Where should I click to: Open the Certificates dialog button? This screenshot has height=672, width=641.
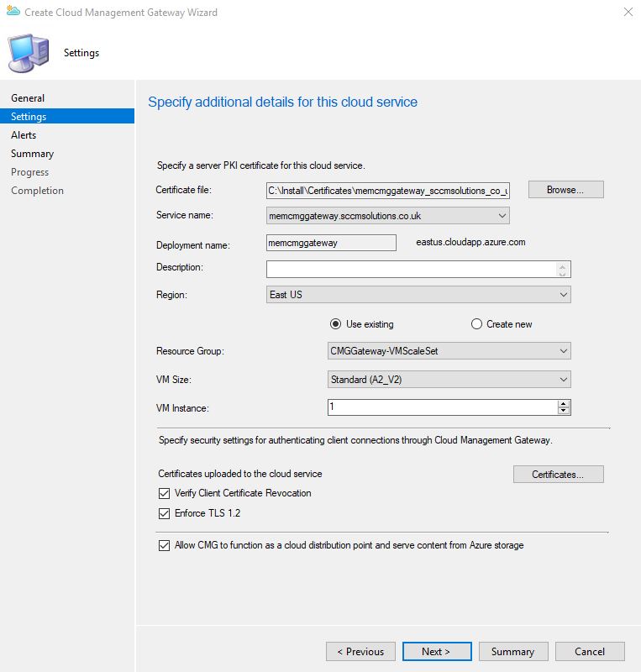pos(558,475)
